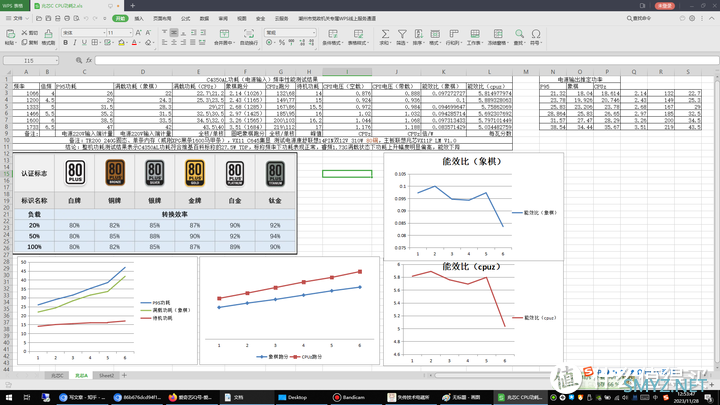Image resolution: width=720 pixels, height=405 pixels.
Task: Click the Copy icon
Action: (25, 42)
